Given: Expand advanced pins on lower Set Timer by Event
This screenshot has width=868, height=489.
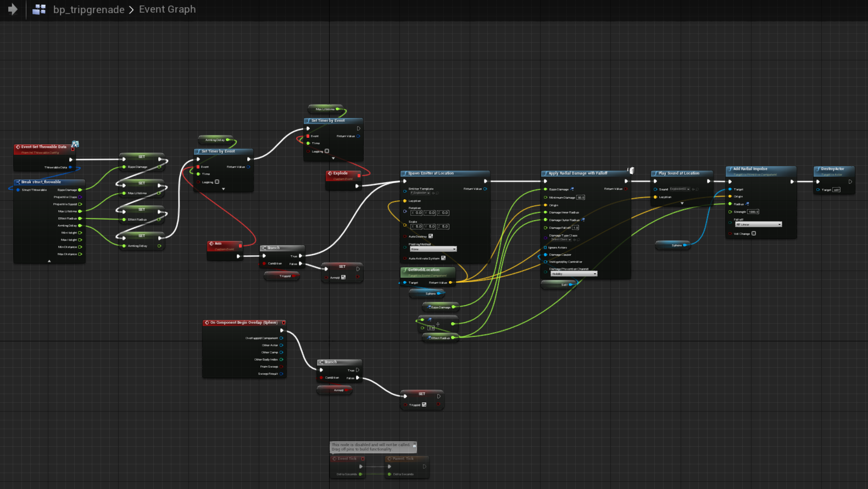Looking at the screenshot, I should [x=223, y=189].
